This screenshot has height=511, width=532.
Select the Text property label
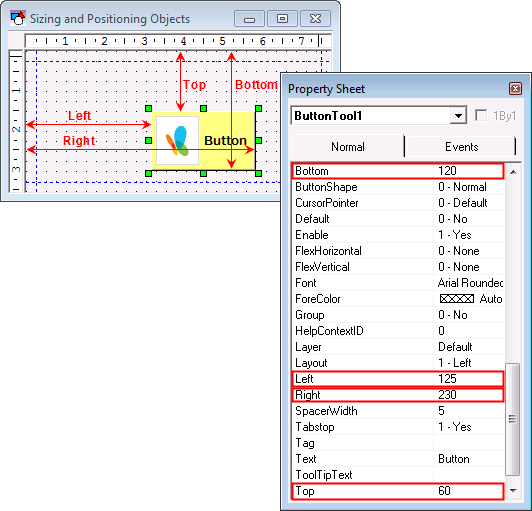click(x=306, y=459)
